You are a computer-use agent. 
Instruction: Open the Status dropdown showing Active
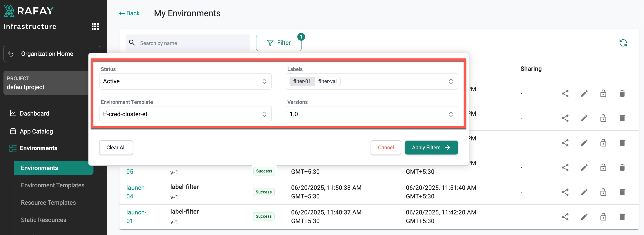[x=185, y=81]
